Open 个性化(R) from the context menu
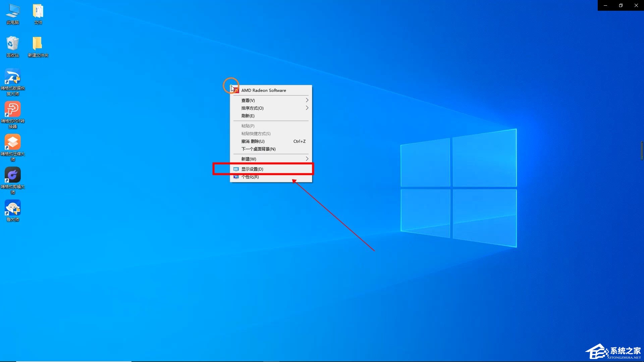This screenshot has width=644, height=362. (x=250, y=177)
